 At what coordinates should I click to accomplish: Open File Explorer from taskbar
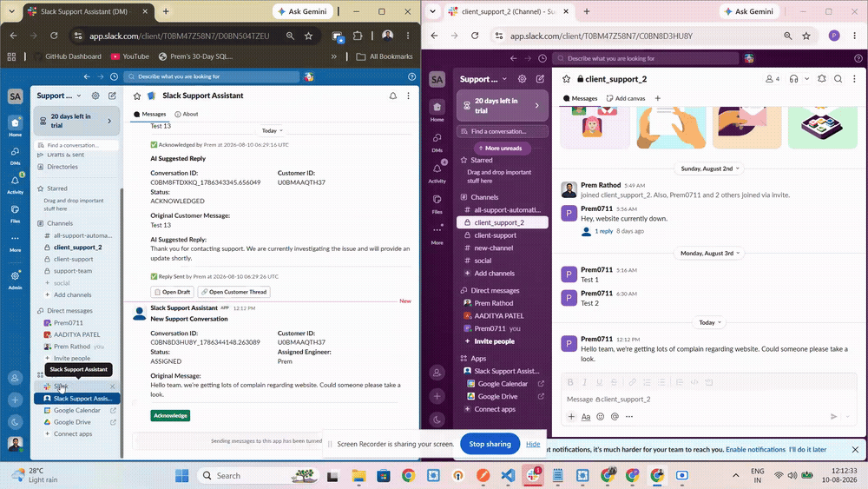pyautogui.click(x=358, y=475)
